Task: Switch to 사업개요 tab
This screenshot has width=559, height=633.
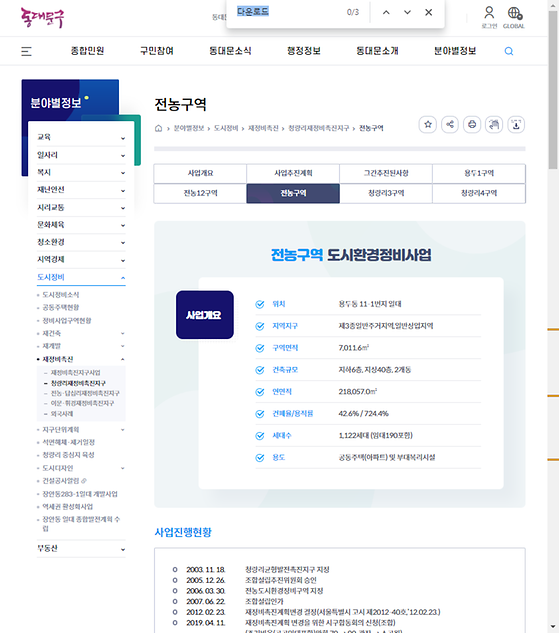Action: [x=200, y=173]
